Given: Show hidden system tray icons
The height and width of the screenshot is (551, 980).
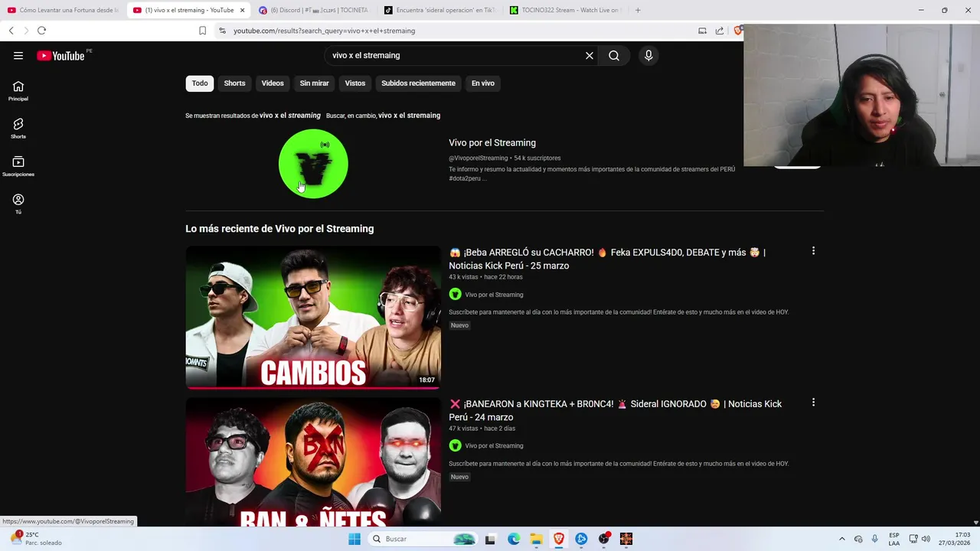Looking at the screenshot, I should click(x=842, y=539).
